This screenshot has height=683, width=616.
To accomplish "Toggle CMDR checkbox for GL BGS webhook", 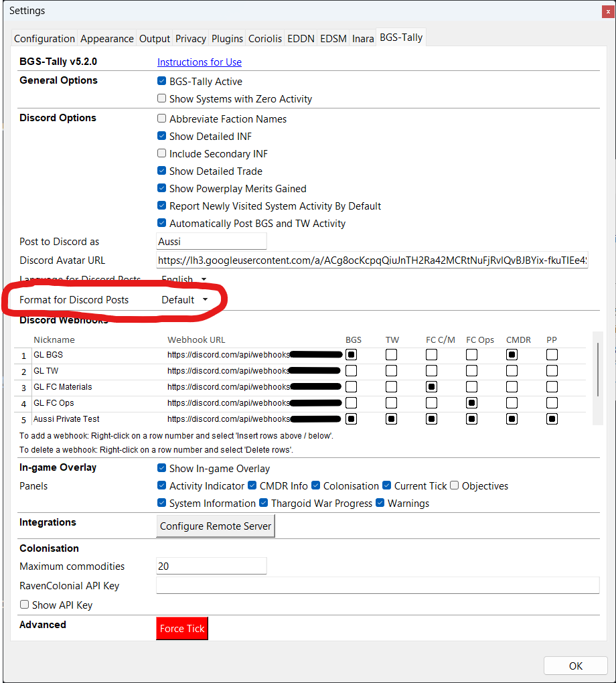I will (x=512, y=355).
